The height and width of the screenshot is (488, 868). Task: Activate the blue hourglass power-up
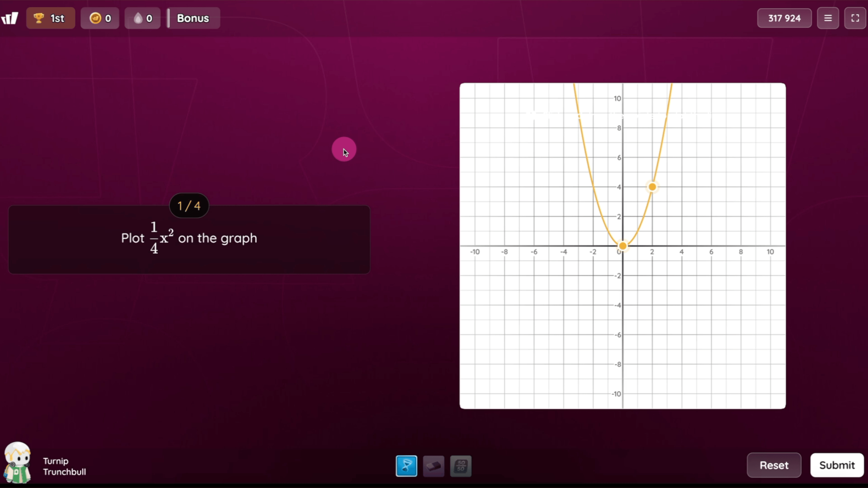(406, 466)
